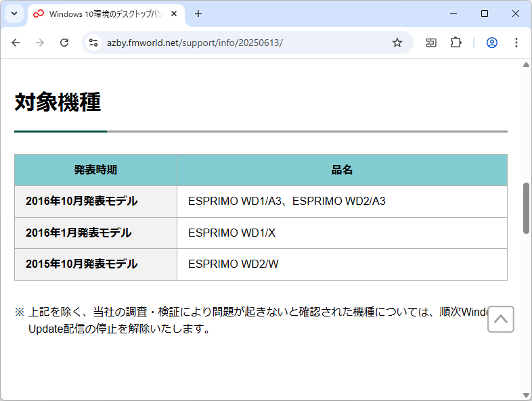View site information icon in address bar
This screenshot has height=401, width=532.
click(x=93, y=43)
